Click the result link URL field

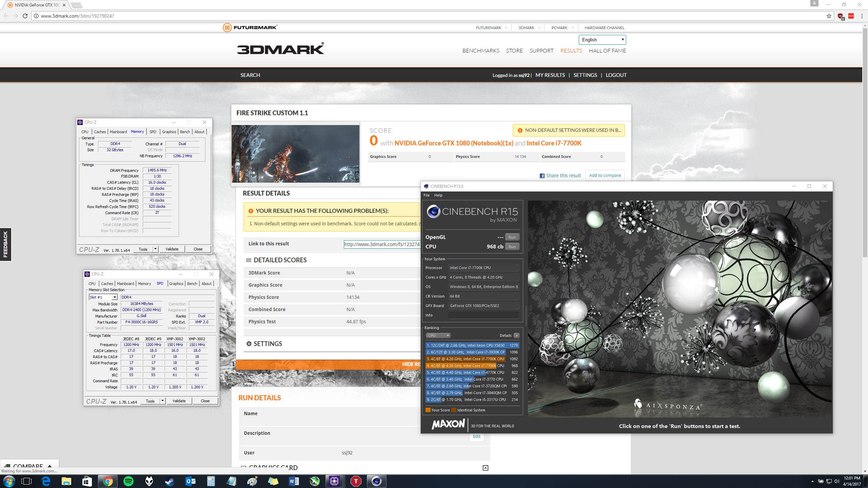click(x=382, y=244)
